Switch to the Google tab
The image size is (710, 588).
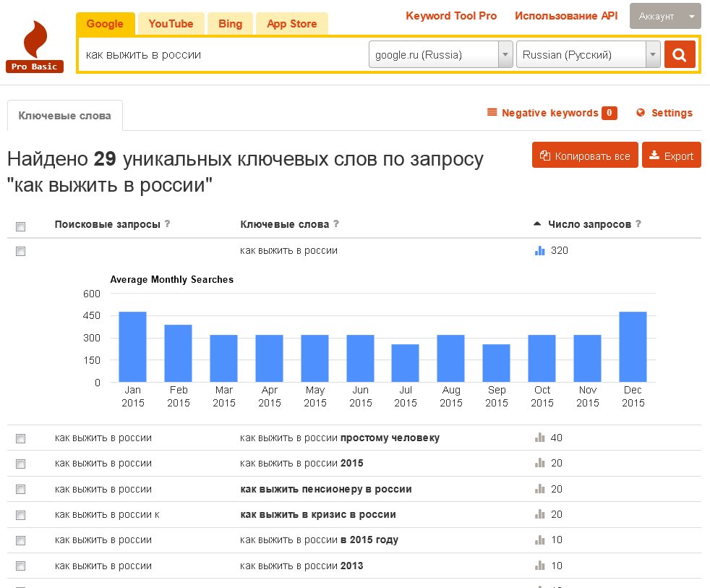pyautogui.click(x=105, y=24)
